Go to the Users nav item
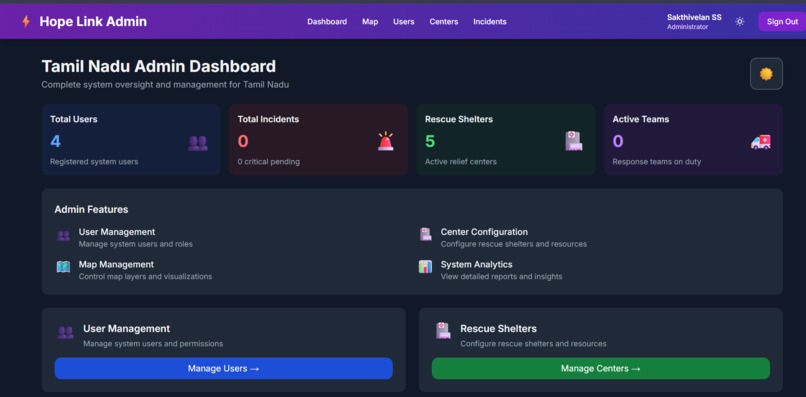This screenshot has width=806, height=397. [404, 22]
